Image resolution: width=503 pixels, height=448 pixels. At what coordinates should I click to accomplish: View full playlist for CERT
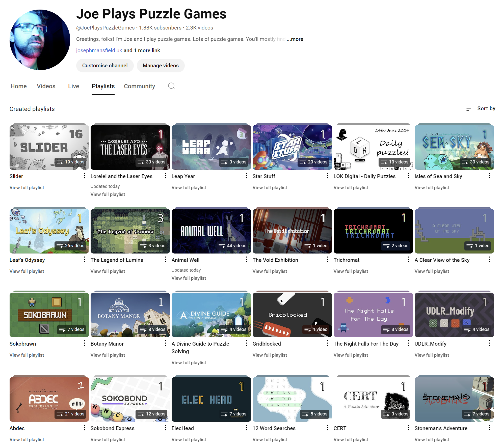pyautogui.click(x=351, y=439)
